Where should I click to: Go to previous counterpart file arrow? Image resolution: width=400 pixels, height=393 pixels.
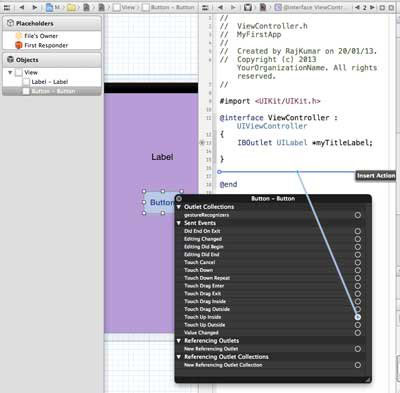[x=357, y=7]
